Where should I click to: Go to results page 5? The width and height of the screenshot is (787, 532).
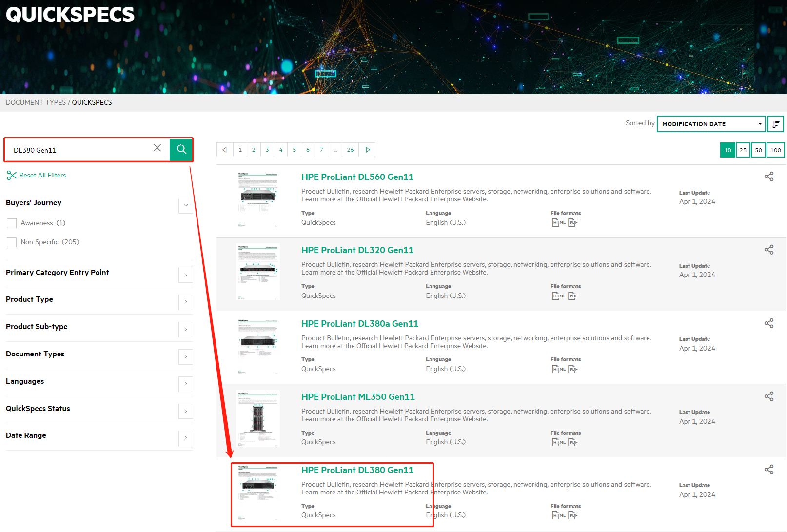tap(295, 150)
